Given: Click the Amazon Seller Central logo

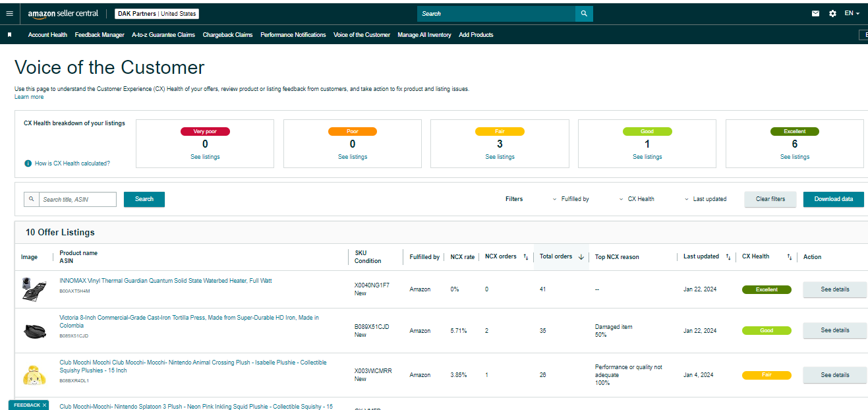Looking at the screenshot, I should 63,14.
